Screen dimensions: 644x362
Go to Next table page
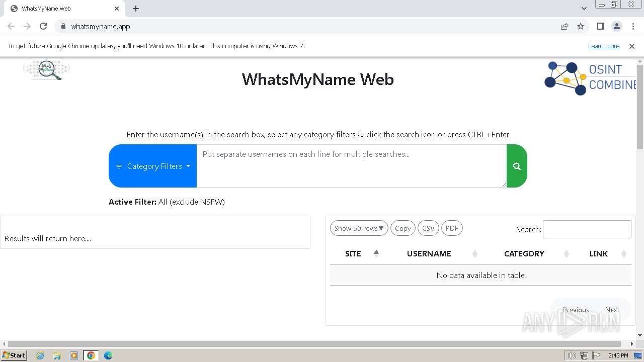[x=612, y=310]
